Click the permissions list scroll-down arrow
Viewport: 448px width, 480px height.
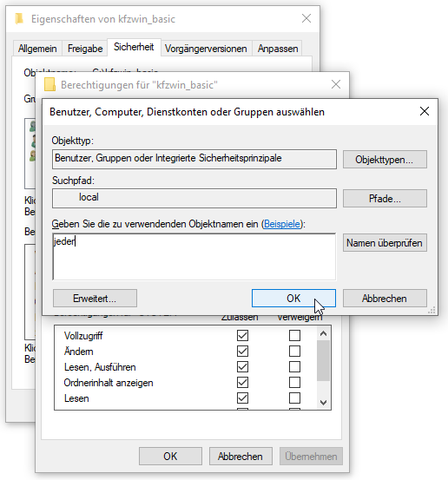[323, 402]
